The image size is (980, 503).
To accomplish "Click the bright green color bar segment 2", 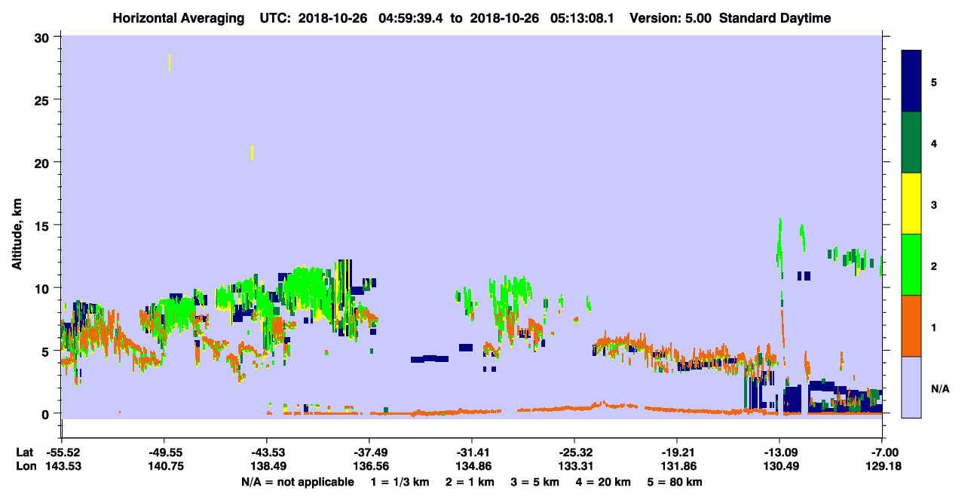I will pos(911,265).
